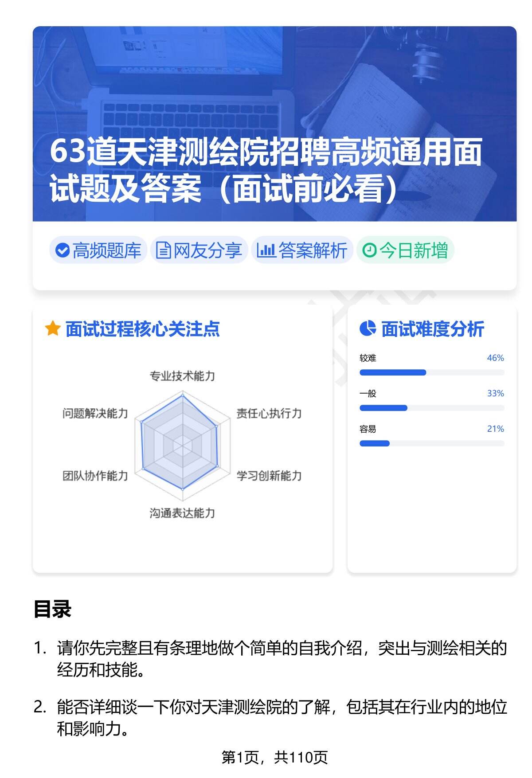This screenshot has width=532, height=778.
Task: Click the orange star icon
Action: [52, 329]
